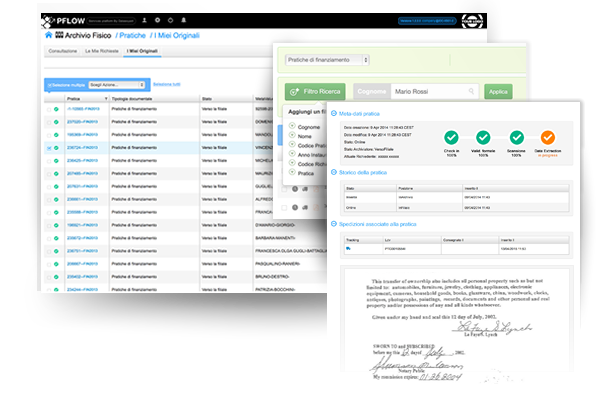Collapse the Storico della pratica section
The image size is (610, 404).
332,173
